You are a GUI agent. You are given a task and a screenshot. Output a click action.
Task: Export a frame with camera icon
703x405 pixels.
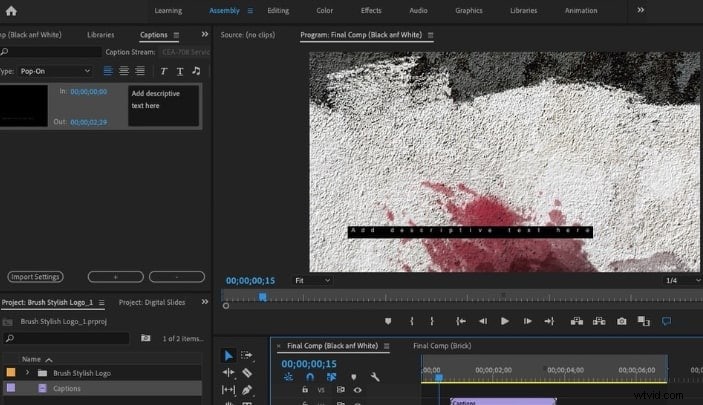(x=621, y=321)
